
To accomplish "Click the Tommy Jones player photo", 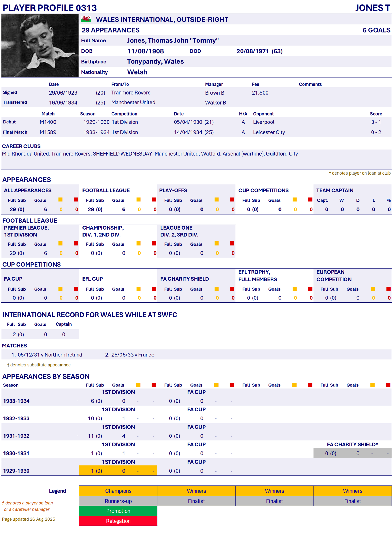I will pyautogui.click(x=40, y=45).
